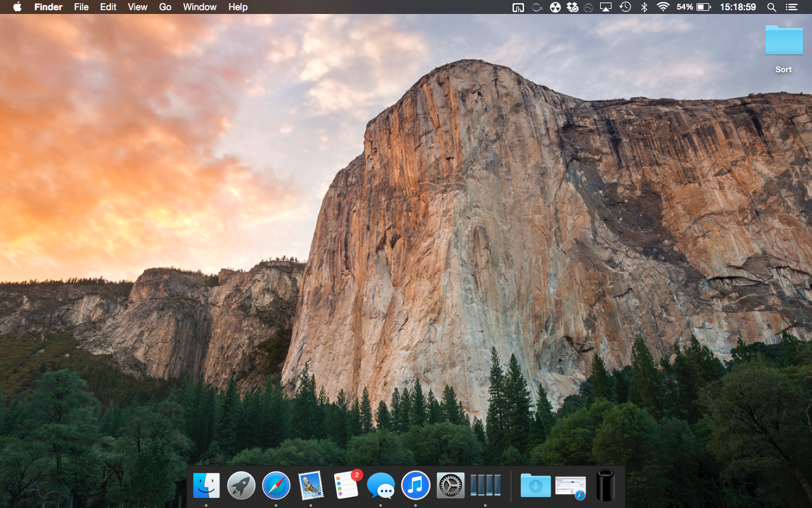This screenshot has width=812, height=508.
Task: Open the Mail stamp icon in Dock
Action: tap(311, 486)
